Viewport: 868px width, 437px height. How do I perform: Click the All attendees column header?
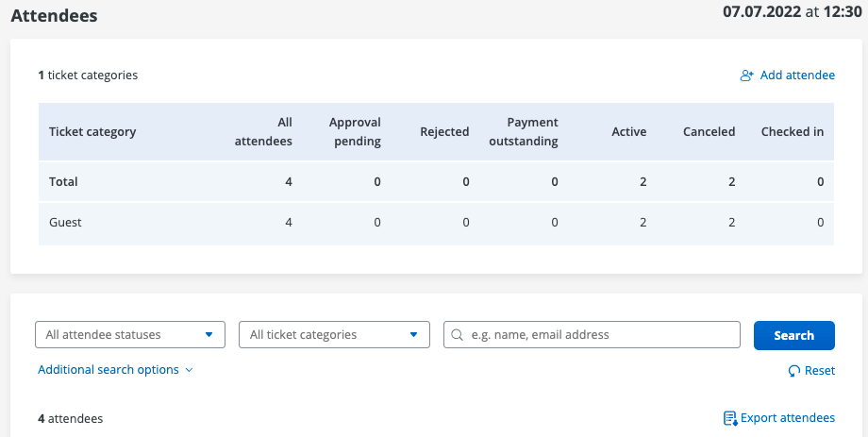[275, 132]
